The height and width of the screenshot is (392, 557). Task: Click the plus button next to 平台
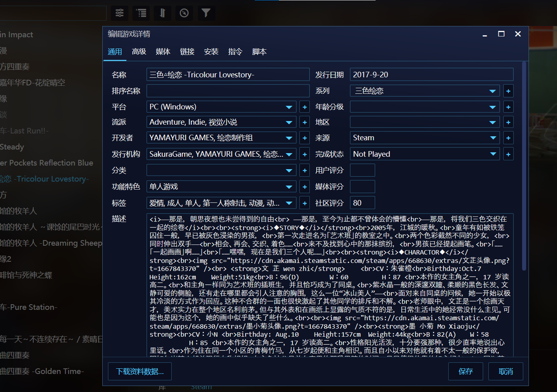(305, 107)
